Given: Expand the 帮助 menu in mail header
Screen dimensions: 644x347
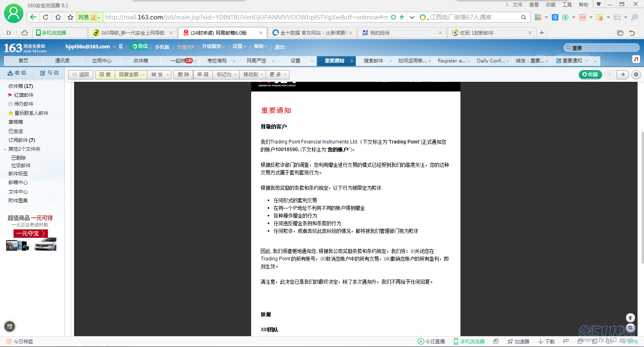Looking at the screenshot, I should click(260, 46).
